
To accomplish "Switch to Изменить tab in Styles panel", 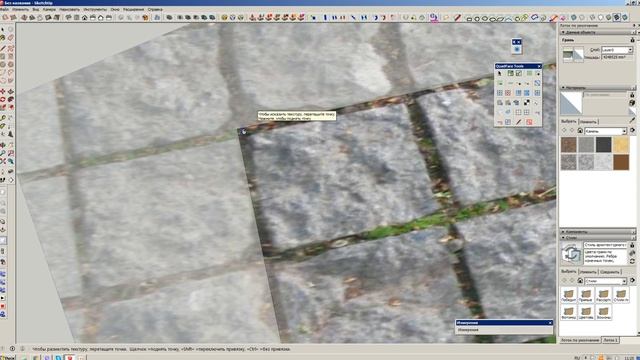I will (588, 272).
